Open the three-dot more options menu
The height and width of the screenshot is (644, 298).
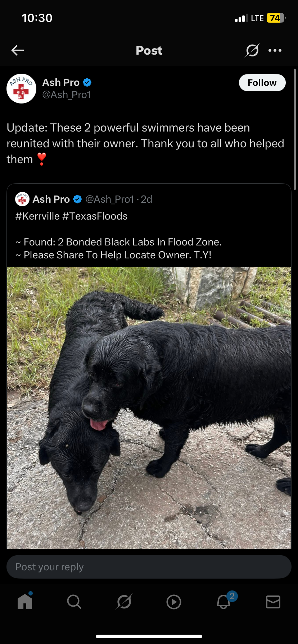pos(275,50)
